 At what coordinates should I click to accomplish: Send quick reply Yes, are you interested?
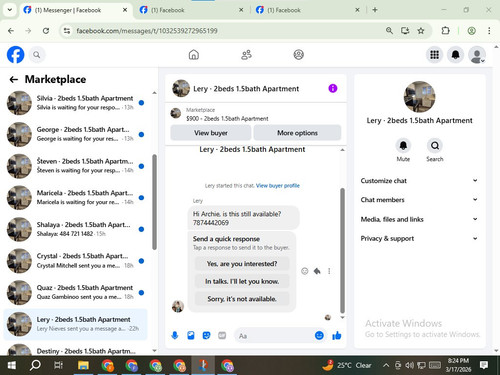242,264
